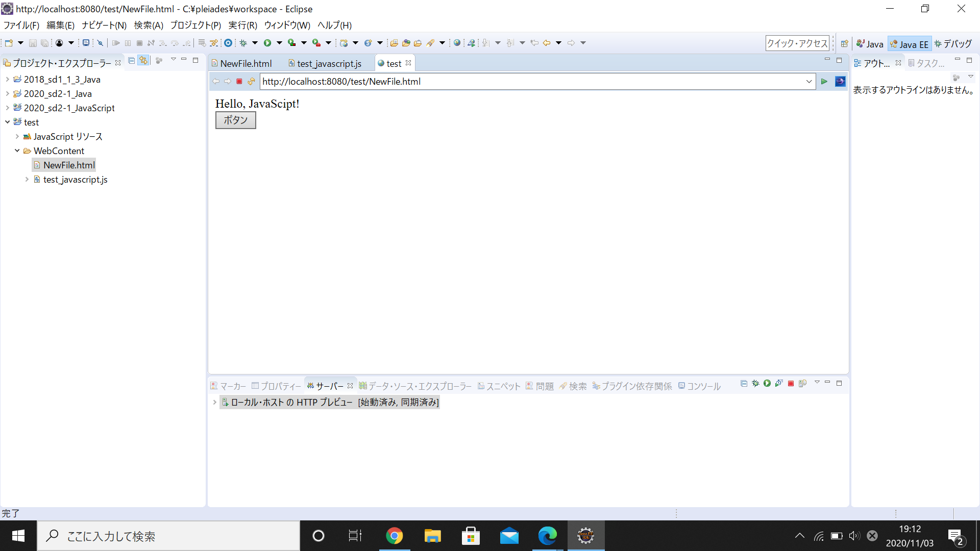Collapse the WebContent folder
Screen dimensions: 980x551
point(17,151)
